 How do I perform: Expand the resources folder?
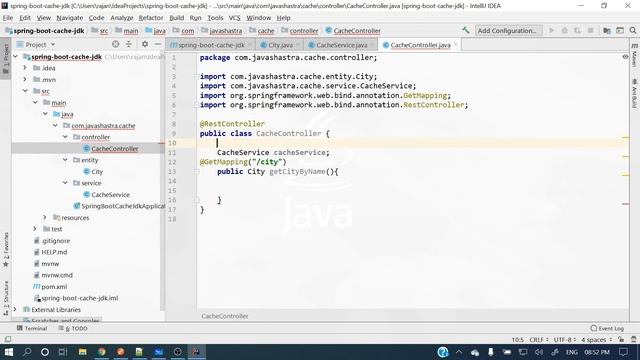pos(45,217)
